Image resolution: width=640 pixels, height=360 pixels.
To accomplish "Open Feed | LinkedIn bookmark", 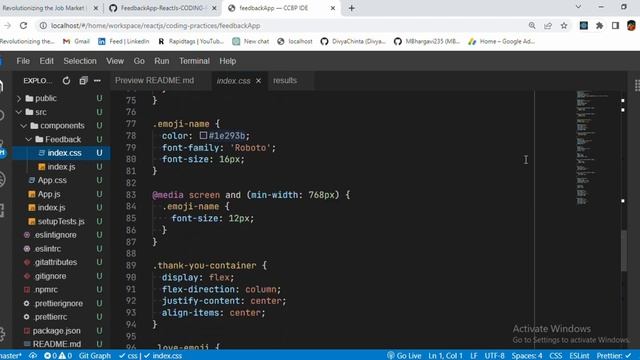I will point(124,41).
